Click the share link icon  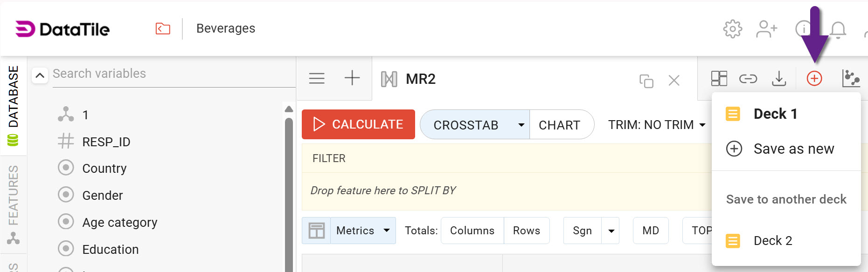point(748,79)
